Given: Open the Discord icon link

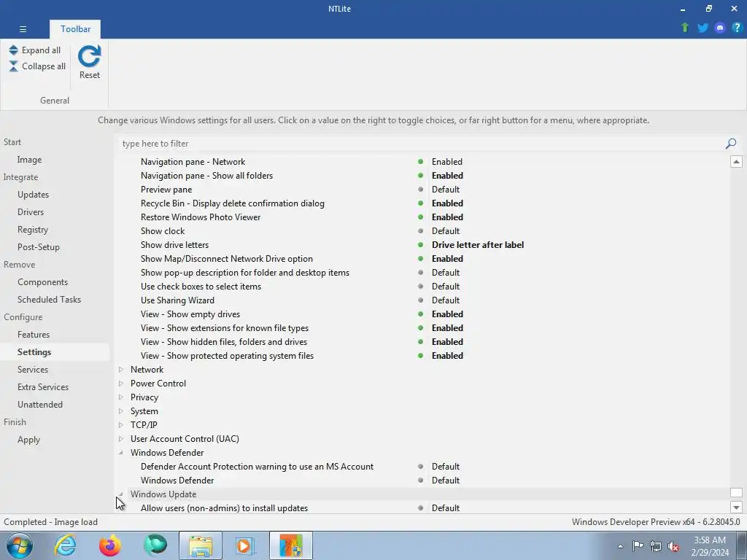Looking at the screenshot, I should point(720,28).
